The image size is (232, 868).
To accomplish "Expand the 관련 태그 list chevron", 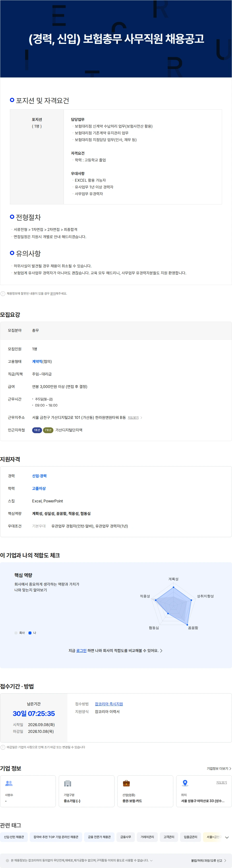I will tap(227, 837).
